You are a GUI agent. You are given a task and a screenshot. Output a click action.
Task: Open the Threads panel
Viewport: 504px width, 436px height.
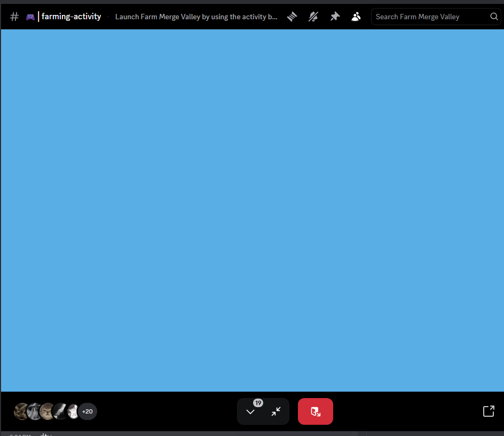click(x=292, y=17)
